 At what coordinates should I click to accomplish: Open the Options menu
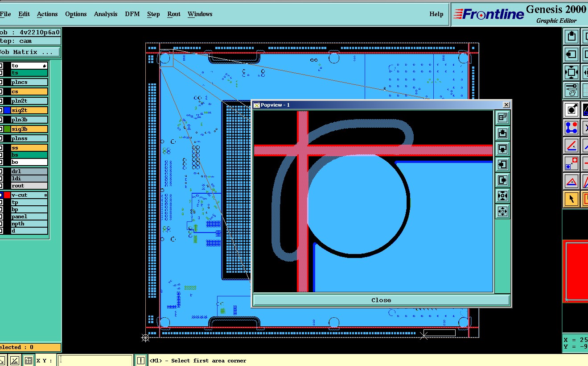(x=76, y=14)
